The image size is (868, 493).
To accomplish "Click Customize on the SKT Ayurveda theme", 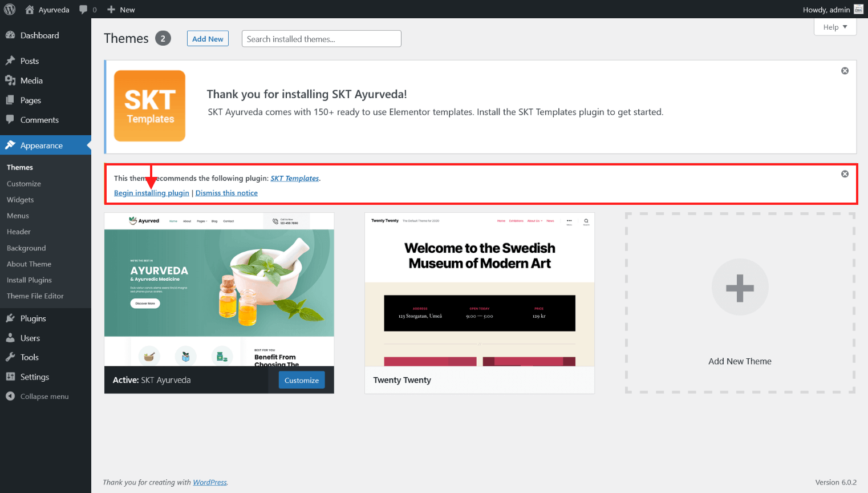I will click(x=302, y=380).
